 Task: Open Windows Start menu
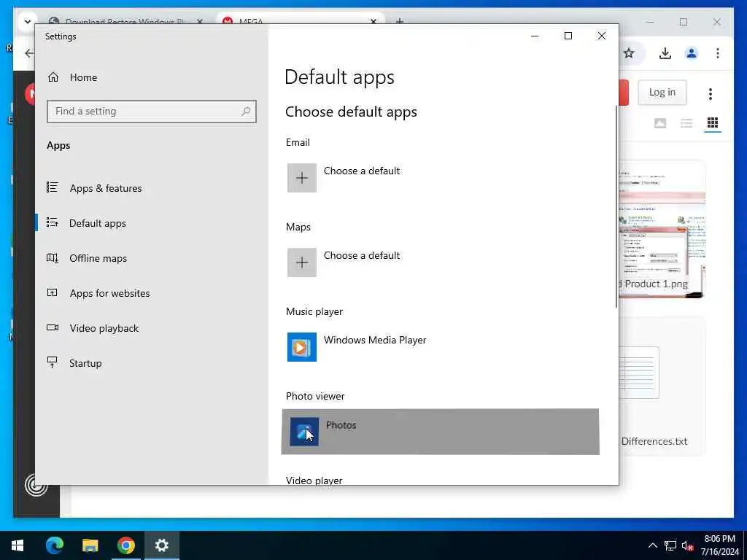coord(18,545)
